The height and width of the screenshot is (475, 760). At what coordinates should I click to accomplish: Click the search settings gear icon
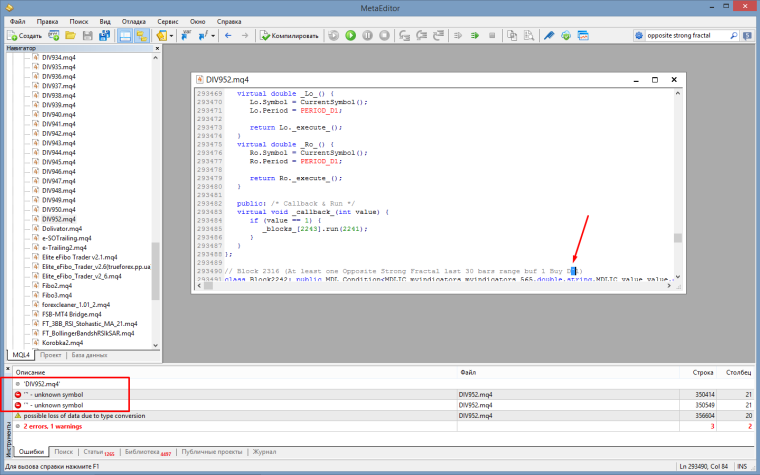639,35
